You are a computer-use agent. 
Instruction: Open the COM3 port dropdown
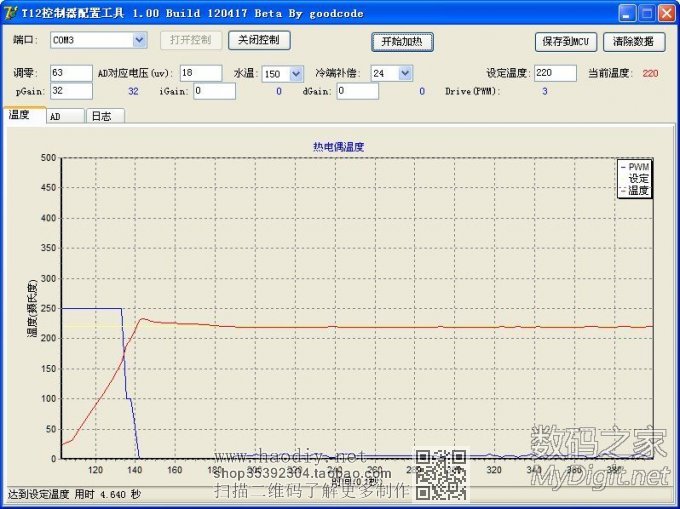139,40
